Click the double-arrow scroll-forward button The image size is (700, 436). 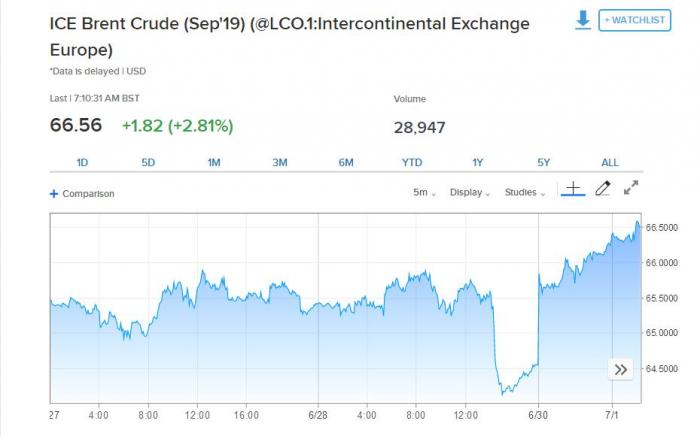tap(621, 370)
